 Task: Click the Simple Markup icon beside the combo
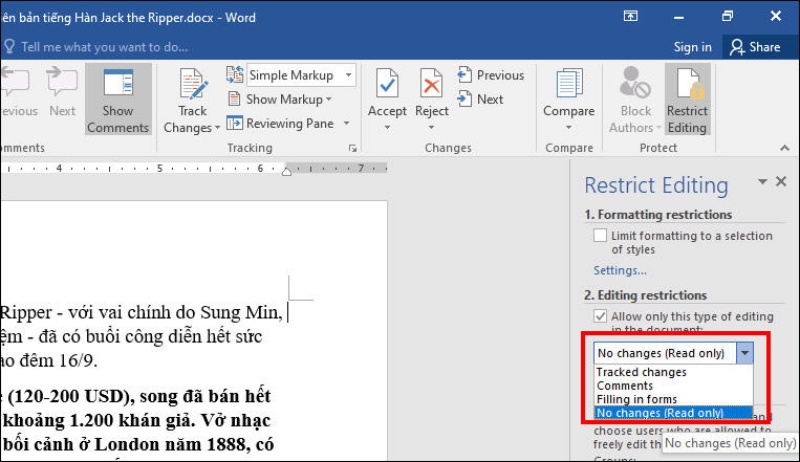[x=235, y=75]
